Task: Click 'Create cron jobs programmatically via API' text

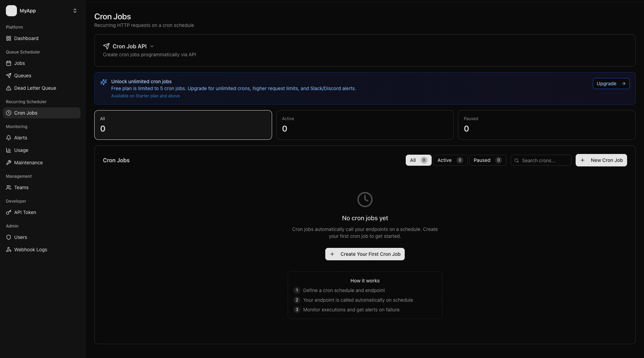Action: [150, 55]
